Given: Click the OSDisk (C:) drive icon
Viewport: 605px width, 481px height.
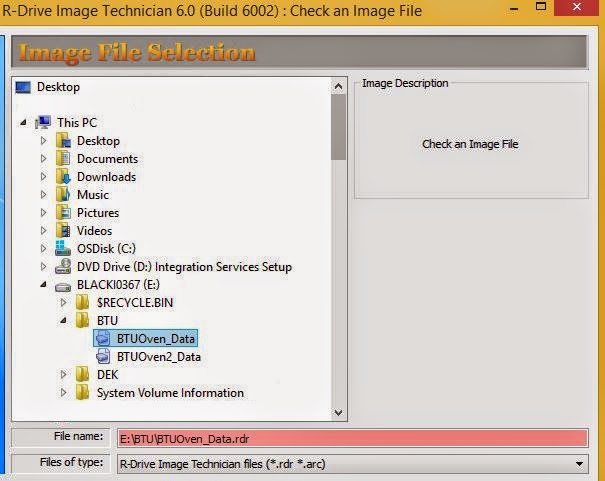Looking at the screenshot, I should coord(63,248).
